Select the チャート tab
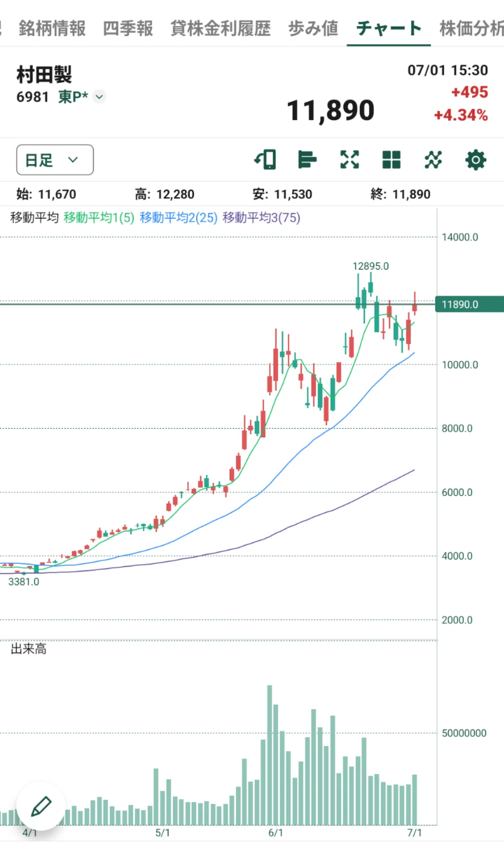The image size is (504, 844). tap(389, 28)
